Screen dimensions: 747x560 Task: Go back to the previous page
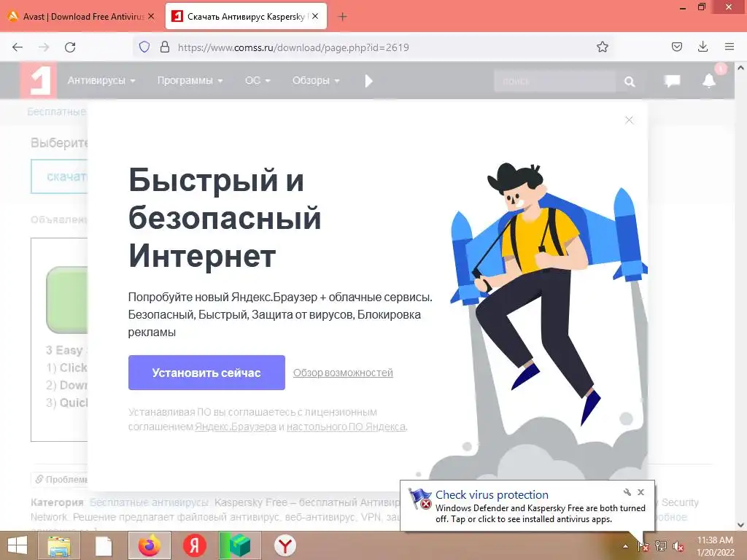18,47
